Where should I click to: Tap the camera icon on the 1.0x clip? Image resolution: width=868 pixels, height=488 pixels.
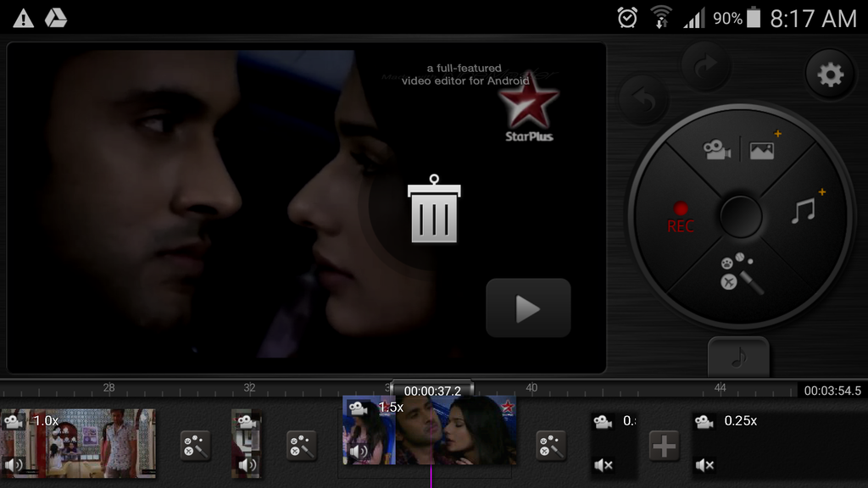[14, 422]
